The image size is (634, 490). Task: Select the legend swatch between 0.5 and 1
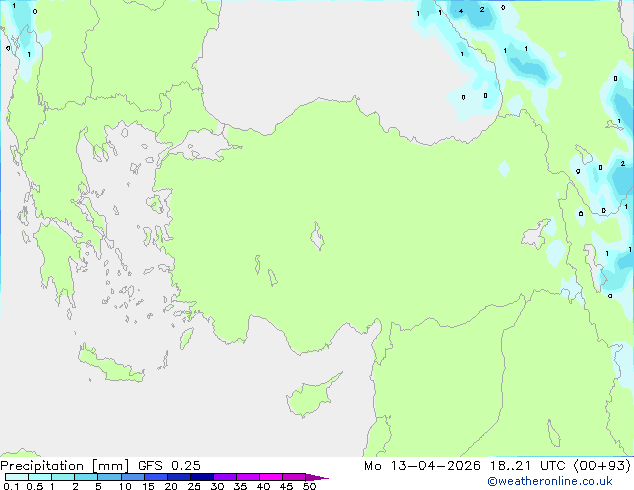coord(40,477)
